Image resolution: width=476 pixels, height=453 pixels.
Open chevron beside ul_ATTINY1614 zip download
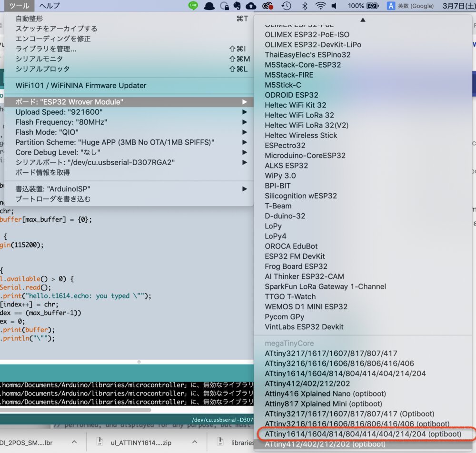click(195, 442)
